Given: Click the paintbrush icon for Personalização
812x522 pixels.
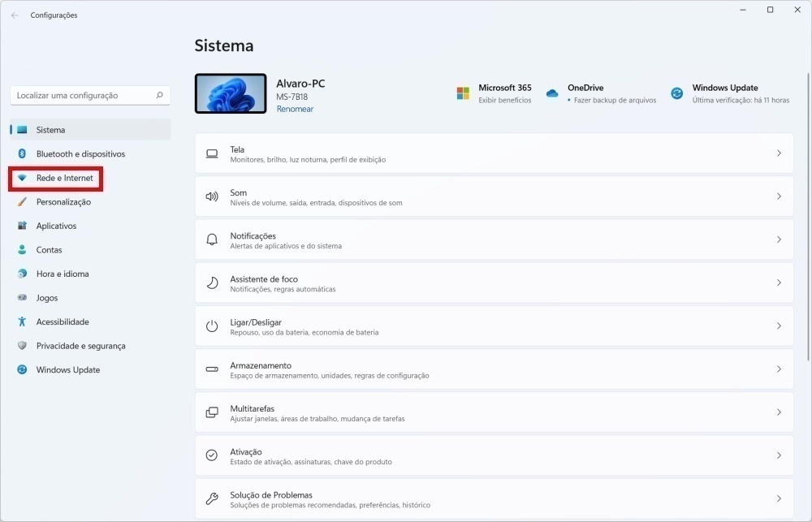Looking at the screenshot, I should [22, 202].
